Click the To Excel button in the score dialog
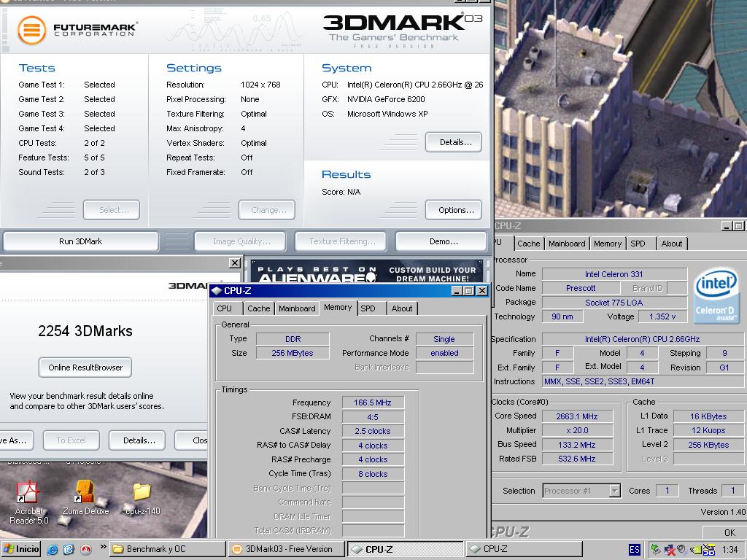The image size is (747, 560). (x=71, y=440)
